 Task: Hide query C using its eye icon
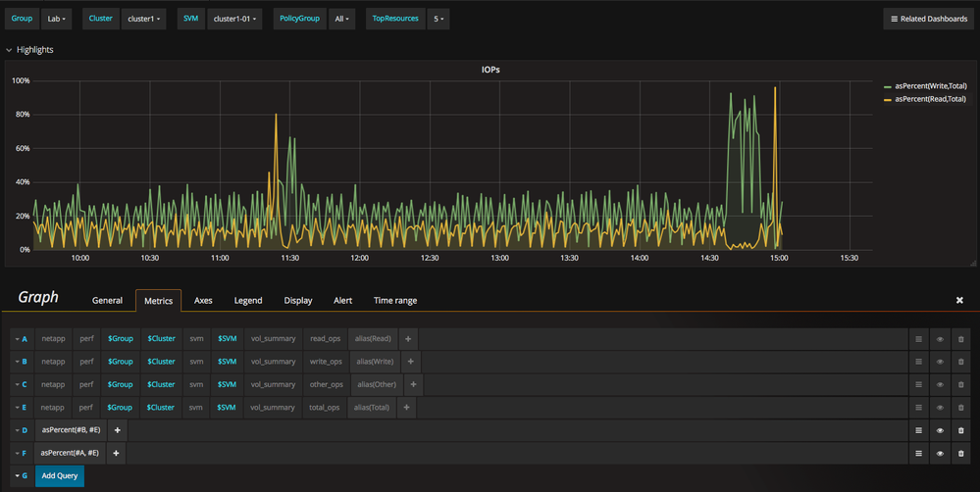pos(940,384)
